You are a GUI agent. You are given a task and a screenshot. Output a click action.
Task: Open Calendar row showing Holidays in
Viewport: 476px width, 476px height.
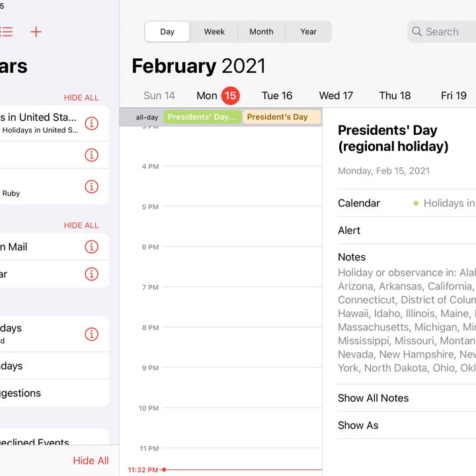(407, 203)
